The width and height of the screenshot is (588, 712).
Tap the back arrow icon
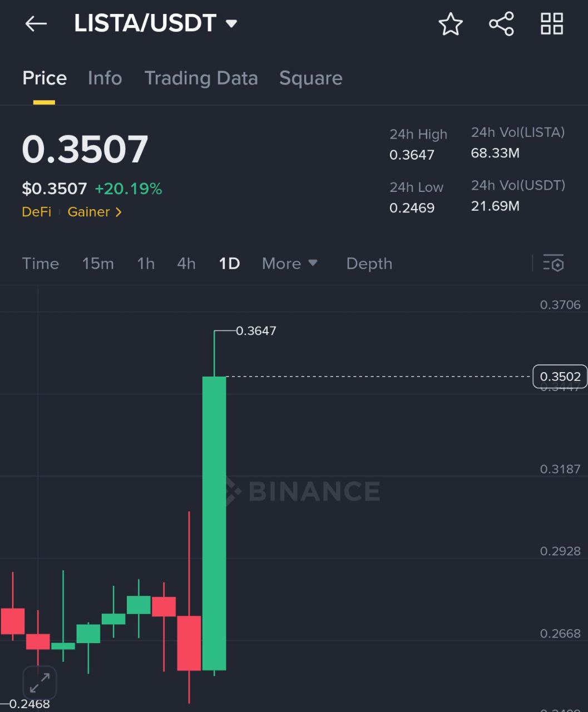point(36,24)
